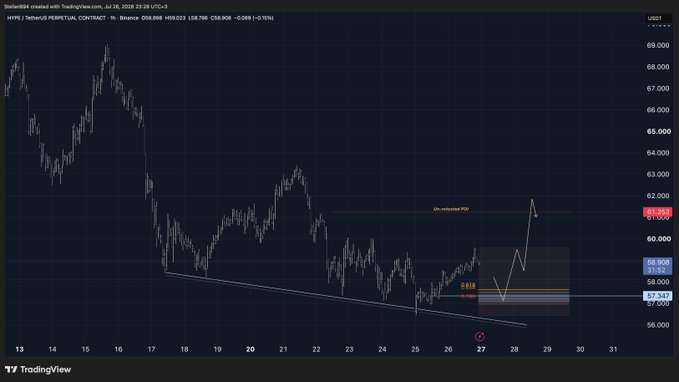The image size is (679, 382).
Task: Click the 64.000 price axis label
Action: pyautogui.click(x=657, y=153)
